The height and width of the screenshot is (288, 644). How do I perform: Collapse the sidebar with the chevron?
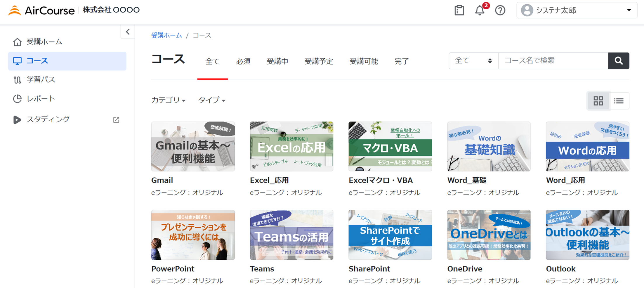pyautogui.click(x=128, y=32)
